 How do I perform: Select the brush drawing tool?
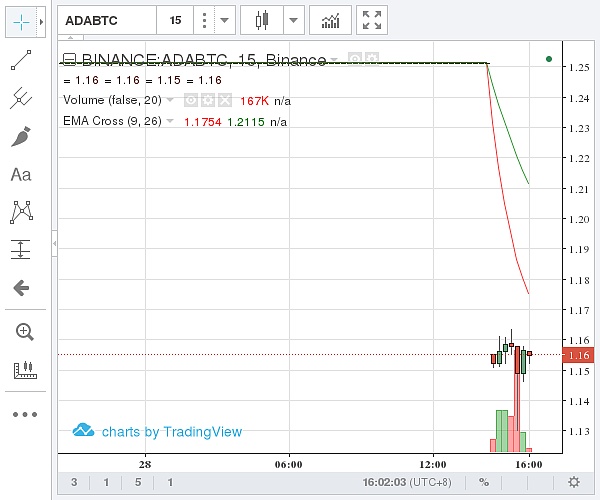pyautogui.click(x=21, y=137)
